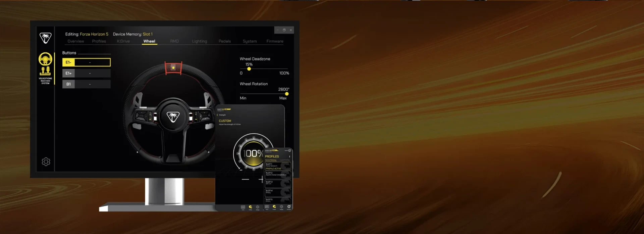Tap the phone's bottom-right KD3 nav icon
Image resolution: width=644 pixels, height=234 pixels.
coord(289,207)
